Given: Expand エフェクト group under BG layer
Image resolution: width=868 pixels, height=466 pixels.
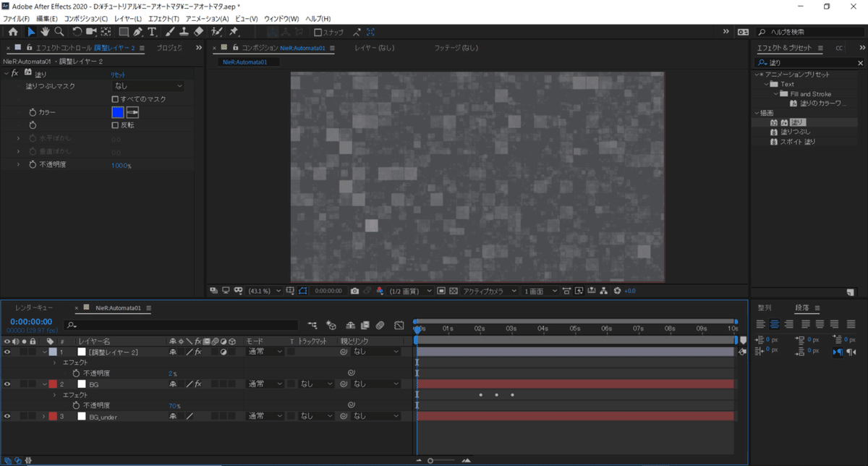Looking at the screenshot, I should [x=55, y=395].
